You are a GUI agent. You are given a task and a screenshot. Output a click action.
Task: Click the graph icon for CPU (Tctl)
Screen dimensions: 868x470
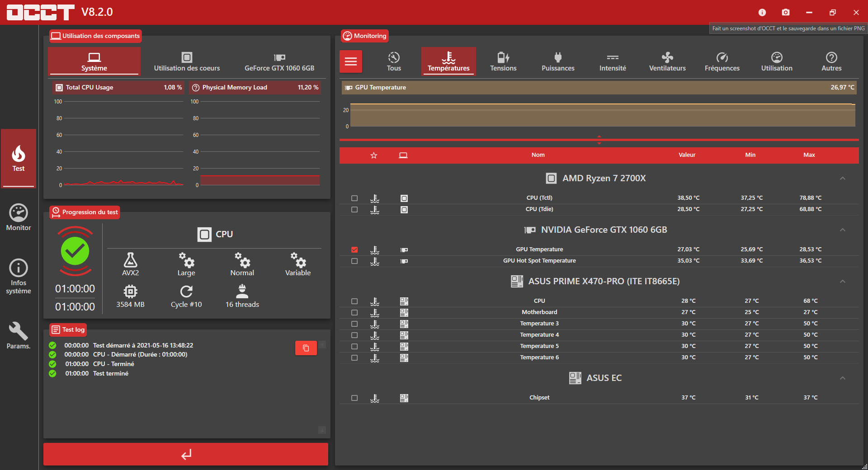coord(375,198)
